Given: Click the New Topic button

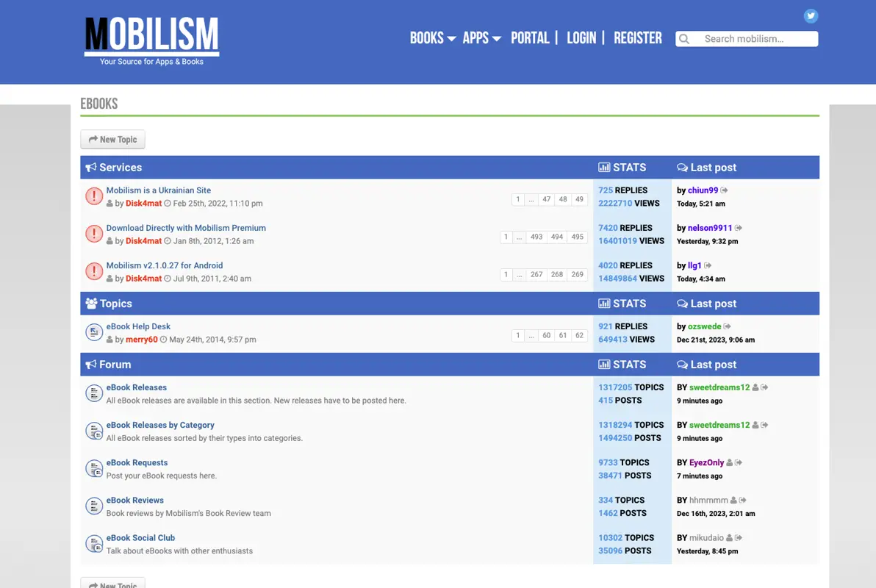Looking at the screenshot, I should click(112, 139).
